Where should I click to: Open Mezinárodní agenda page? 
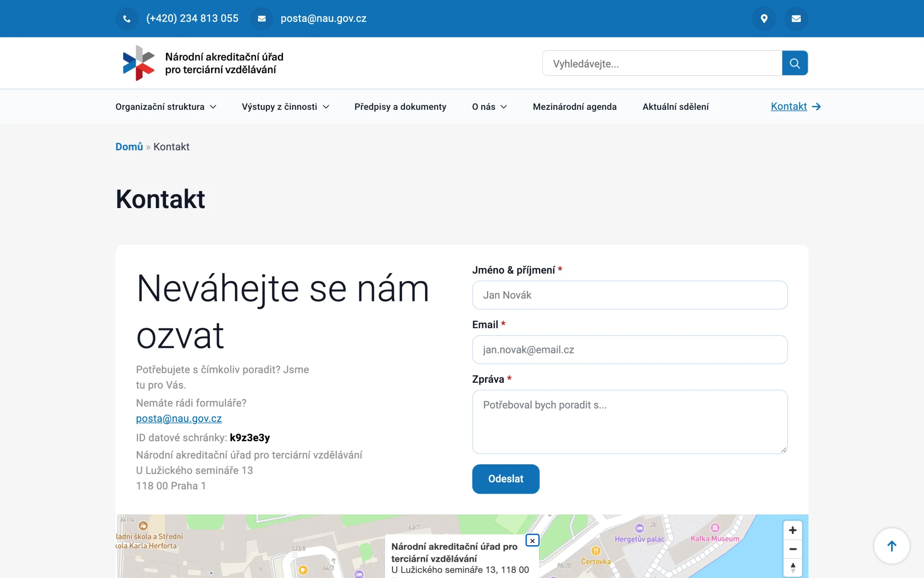[x=574, y=107]
